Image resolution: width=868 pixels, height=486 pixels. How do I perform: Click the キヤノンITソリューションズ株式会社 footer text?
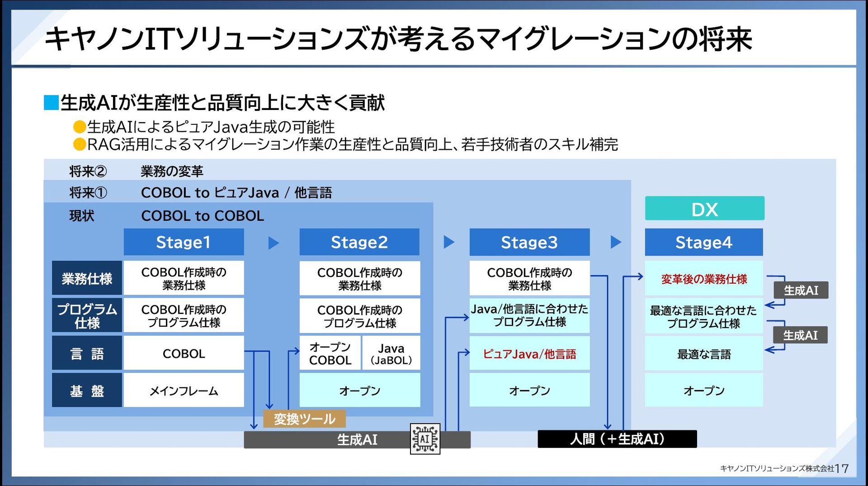click(x=777, y=468)
